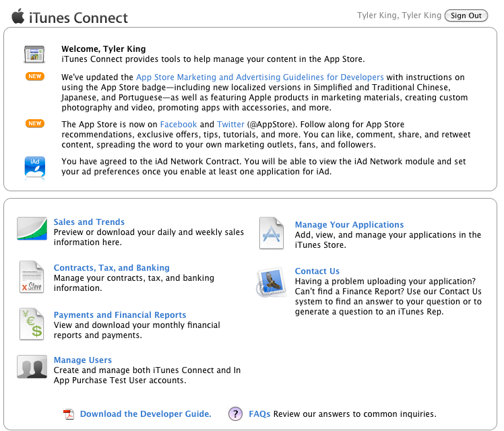Click the FAQs question mark icon
Image resolution: width=504 pixels, height=431 pixels.
[236, 414]
